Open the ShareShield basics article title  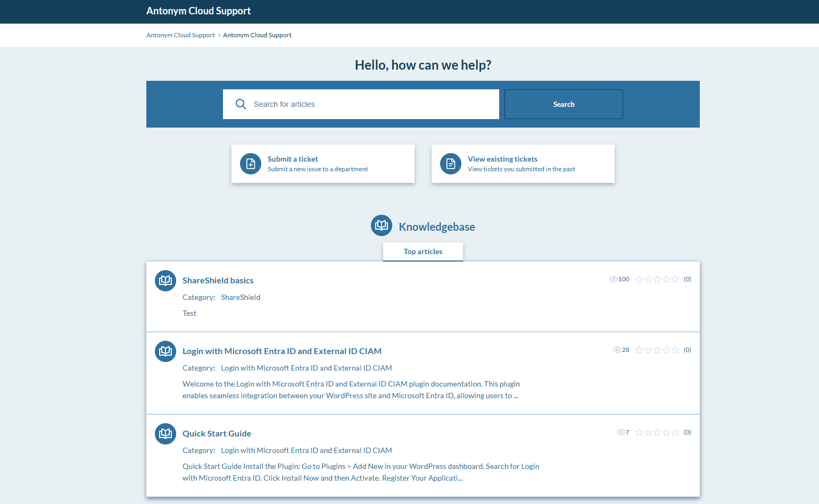click(x=218, y=281)
